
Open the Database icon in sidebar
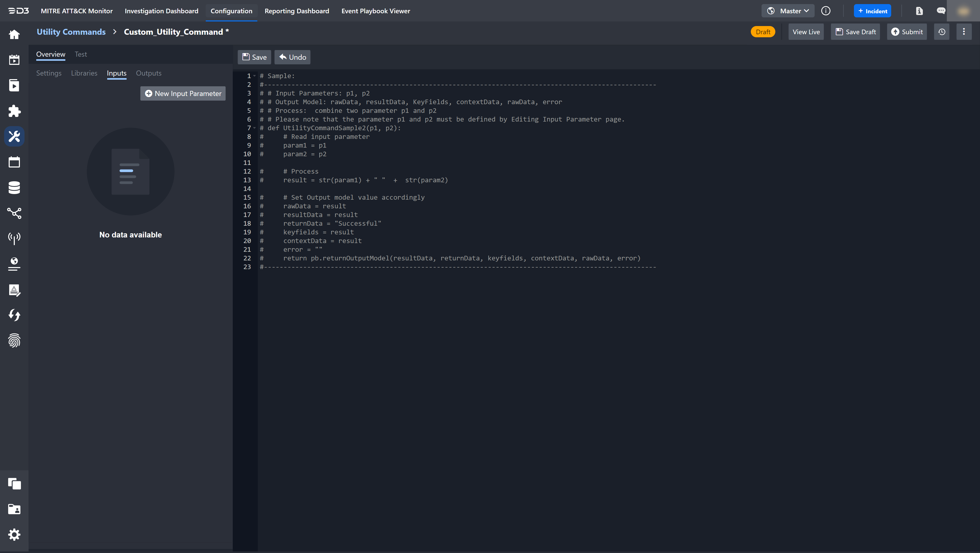click(x=14, y=187)
